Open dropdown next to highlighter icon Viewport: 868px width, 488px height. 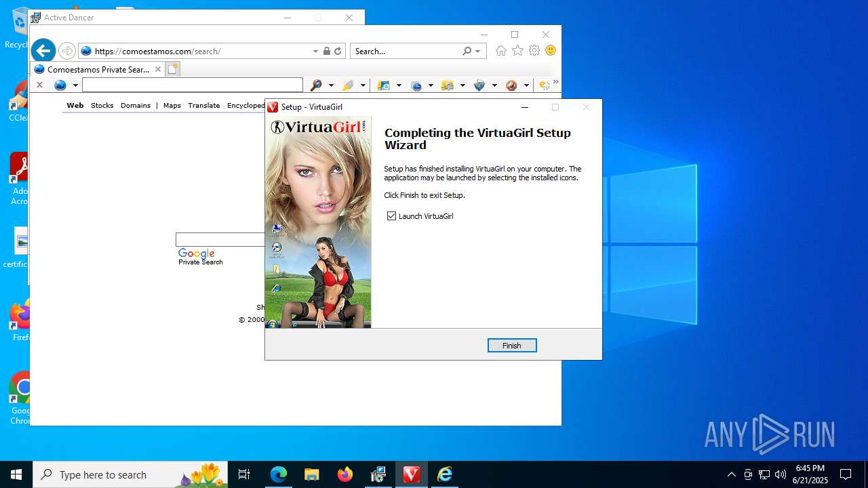[x=363, y=85]
